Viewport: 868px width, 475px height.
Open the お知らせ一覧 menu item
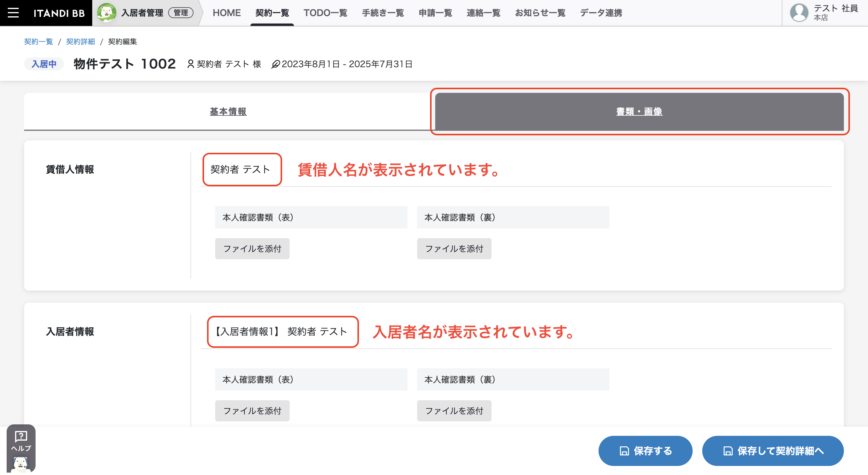(540, 13)
